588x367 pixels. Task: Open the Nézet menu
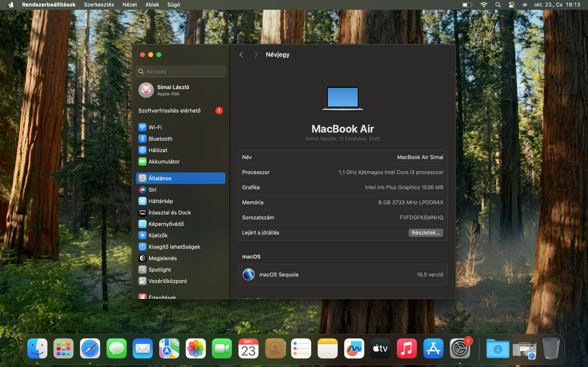coord(129,5)
